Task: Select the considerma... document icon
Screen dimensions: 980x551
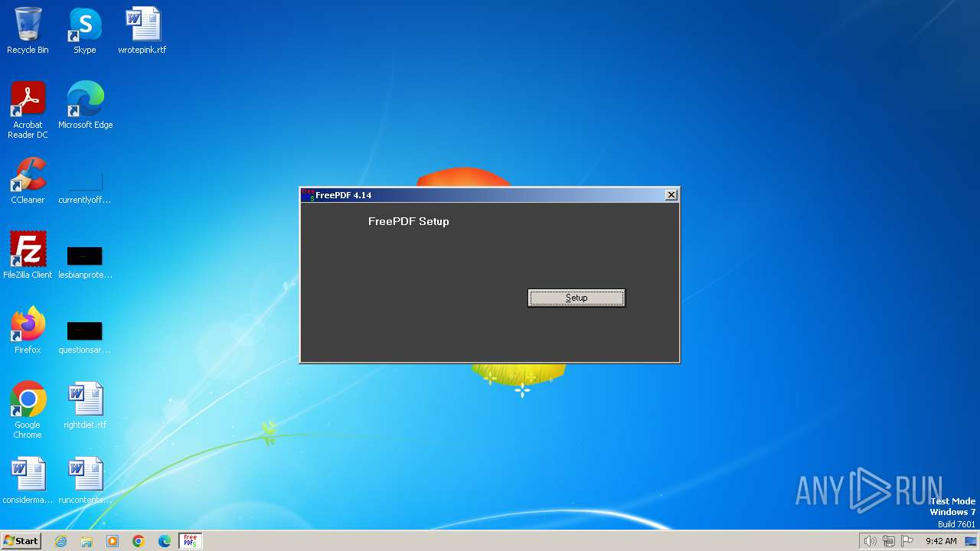Action: 28,481
